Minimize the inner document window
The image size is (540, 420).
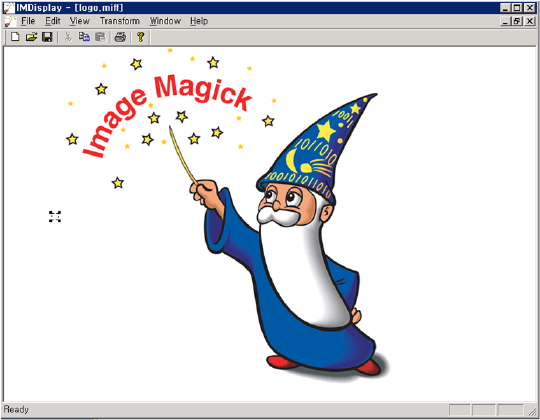click(505, 21)
